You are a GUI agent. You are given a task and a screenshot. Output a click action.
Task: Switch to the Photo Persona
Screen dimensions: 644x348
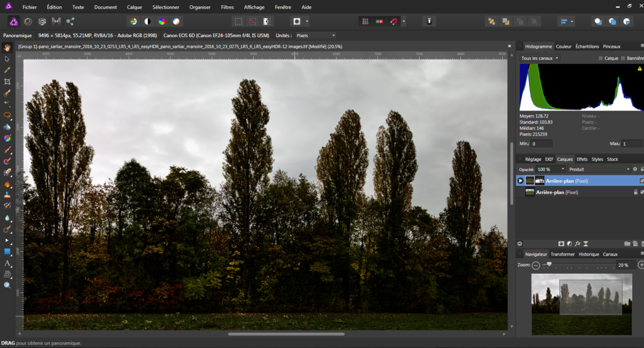point(14,21)
